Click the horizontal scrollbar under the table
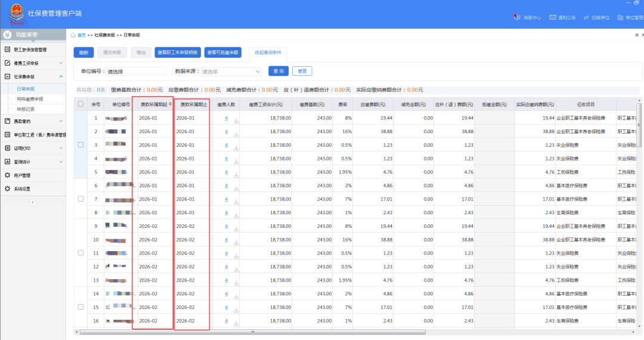This screenshot has height=340, width=644. tap(253, 332)
